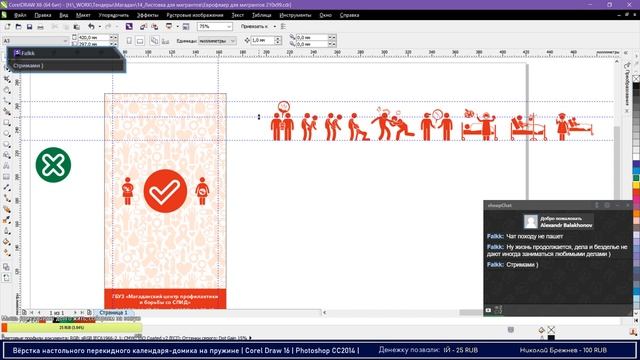The image size is (640, 360).
Task: Select the Freehand tool in toolbox
Action: click(x=7, y=101)
